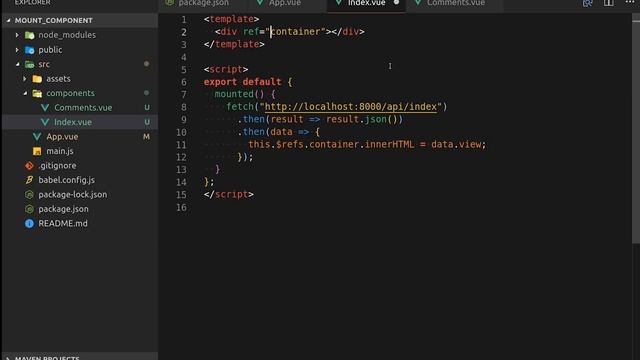Click the split editor icon

pyautogui.click(x=609, y=3)
